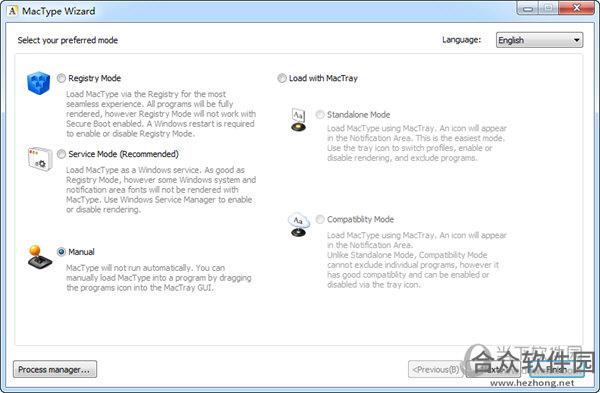Click the <Previous(B) button
The image size is (600, 393).
(x=436, y=369)
